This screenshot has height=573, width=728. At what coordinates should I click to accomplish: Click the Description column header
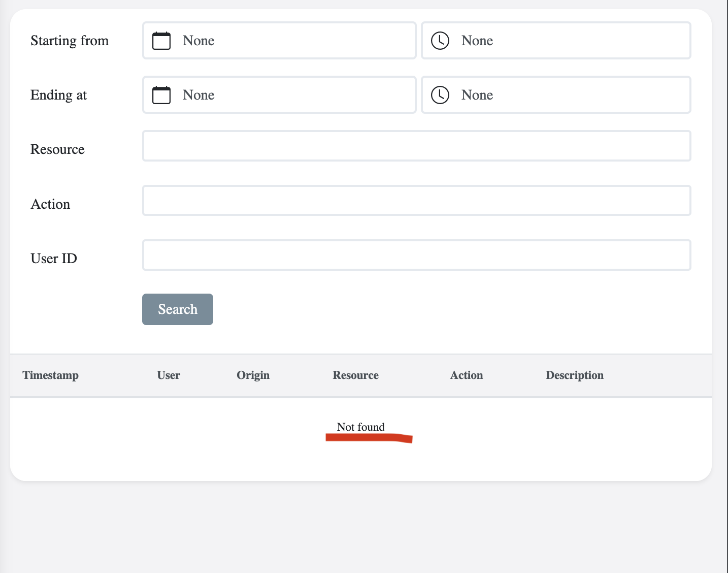(574, 375)
